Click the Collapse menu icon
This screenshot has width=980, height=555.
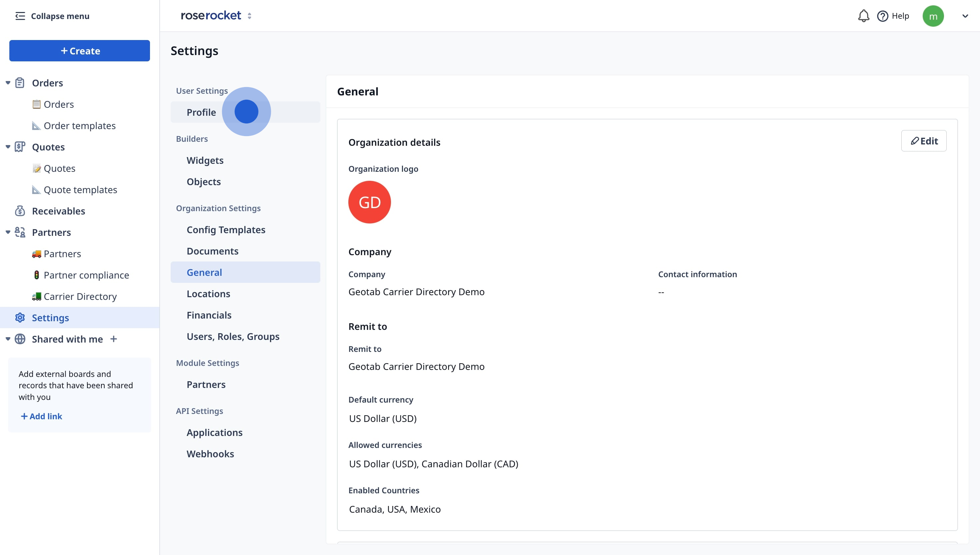point(20,16)
